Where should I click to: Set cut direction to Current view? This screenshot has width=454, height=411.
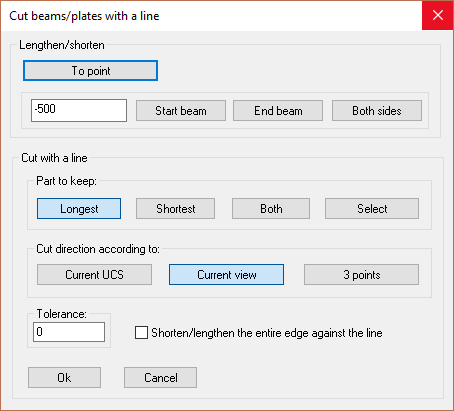(x=227, y=275)
